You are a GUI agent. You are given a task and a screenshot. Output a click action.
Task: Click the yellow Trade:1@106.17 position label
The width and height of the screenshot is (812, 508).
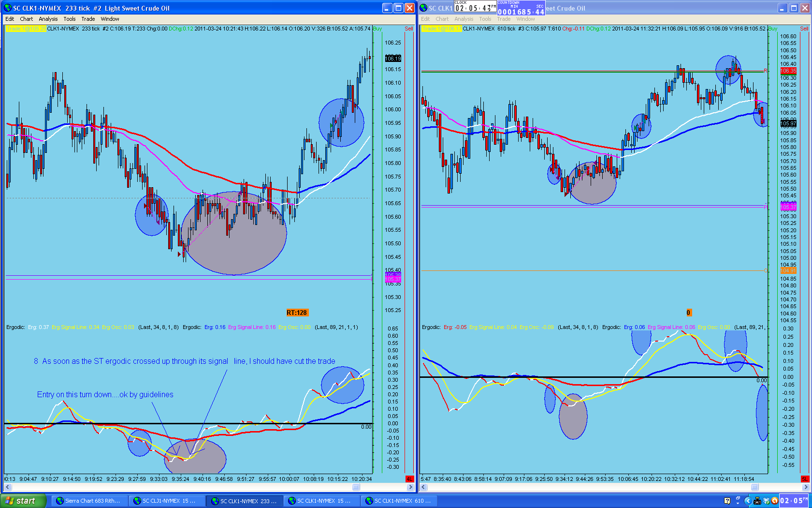pyautogui.click(x=441, y=29)
